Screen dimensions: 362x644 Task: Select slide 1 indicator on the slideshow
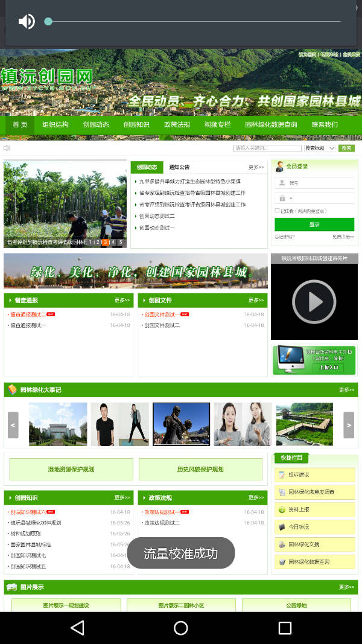[91, 242]
